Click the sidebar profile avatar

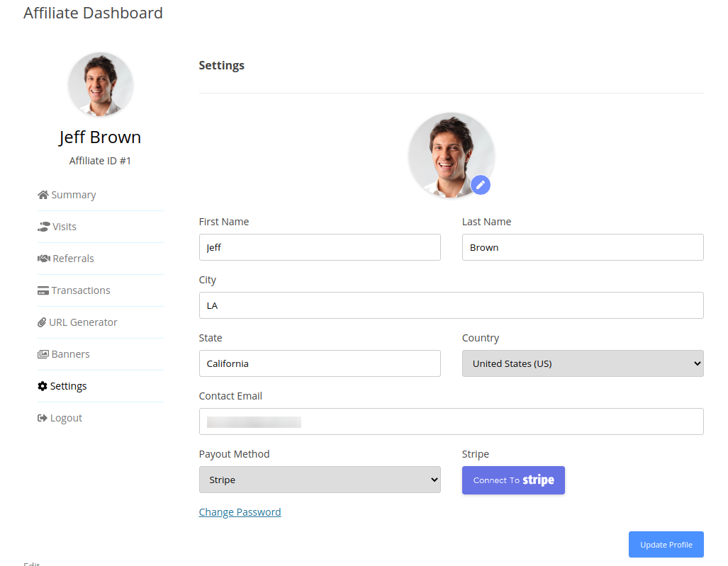pos(100,84)
